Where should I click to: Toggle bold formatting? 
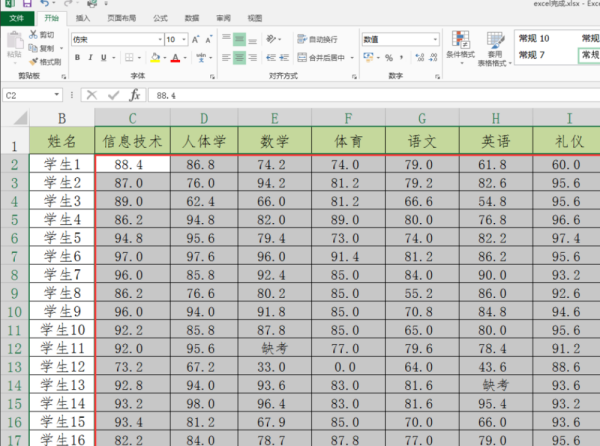tap(77, 58)
